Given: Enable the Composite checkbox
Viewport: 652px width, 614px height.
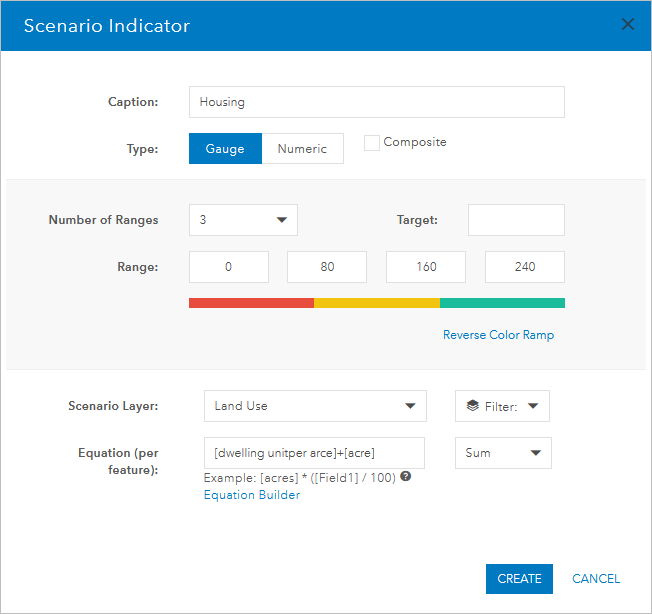Looking at the screenshot, I should pos(372,143).
